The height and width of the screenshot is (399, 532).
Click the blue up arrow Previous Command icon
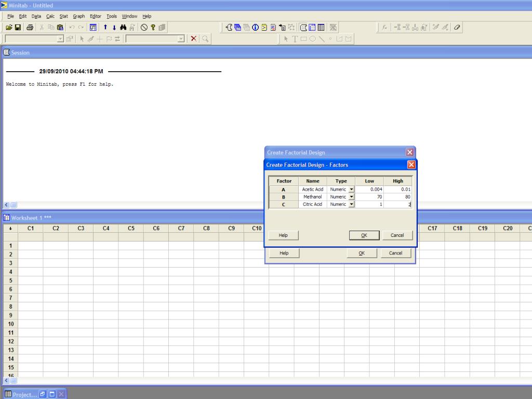(x=105, y=28)
